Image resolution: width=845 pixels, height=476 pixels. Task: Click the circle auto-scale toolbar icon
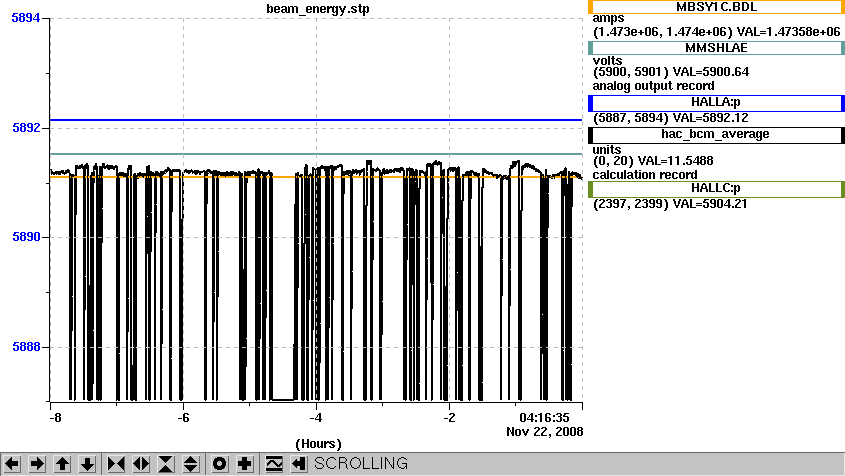pyautogui.click(x=219, y=464)
